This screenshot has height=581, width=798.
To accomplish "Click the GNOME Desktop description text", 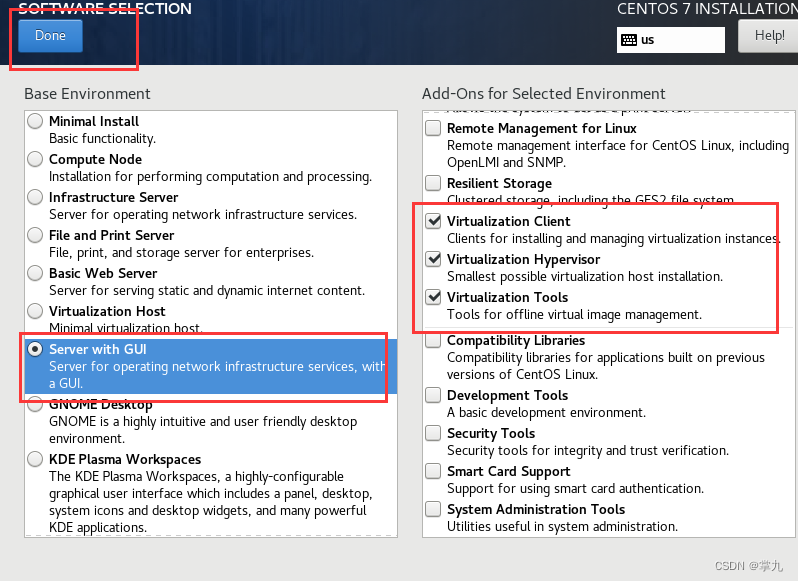I will pos(203,430).
